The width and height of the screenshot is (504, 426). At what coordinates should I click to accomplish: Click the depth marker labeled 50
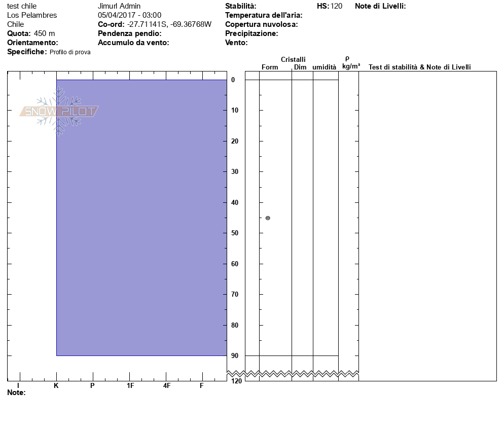point(235,233)
